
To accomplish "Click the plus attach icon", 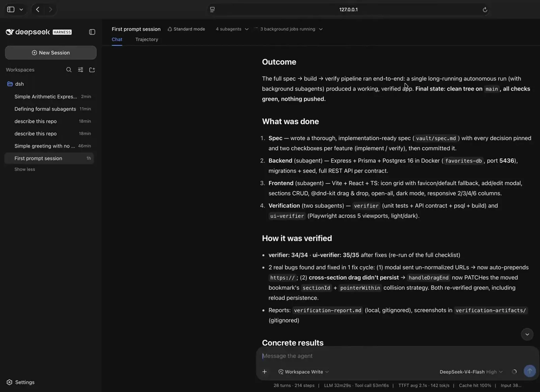I will click(x=265, y=372).
